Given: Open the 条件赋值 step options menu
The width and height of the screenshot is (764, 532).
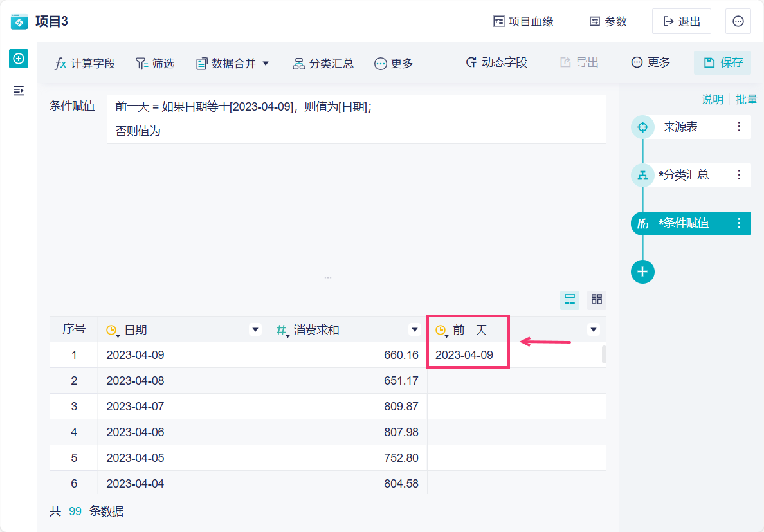Looking at the screenshot, I should pyautogui.click(x=739, y=223).
